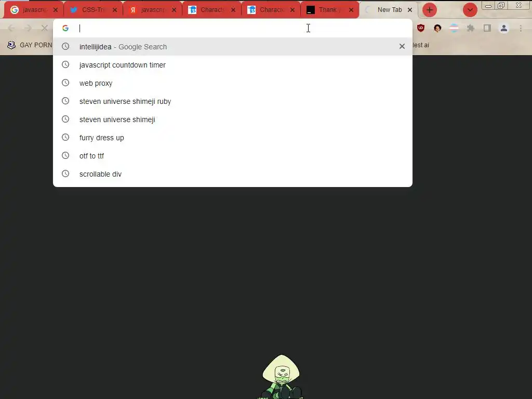
Task: Close the first javascript Google tab
Action: [56, 10]
